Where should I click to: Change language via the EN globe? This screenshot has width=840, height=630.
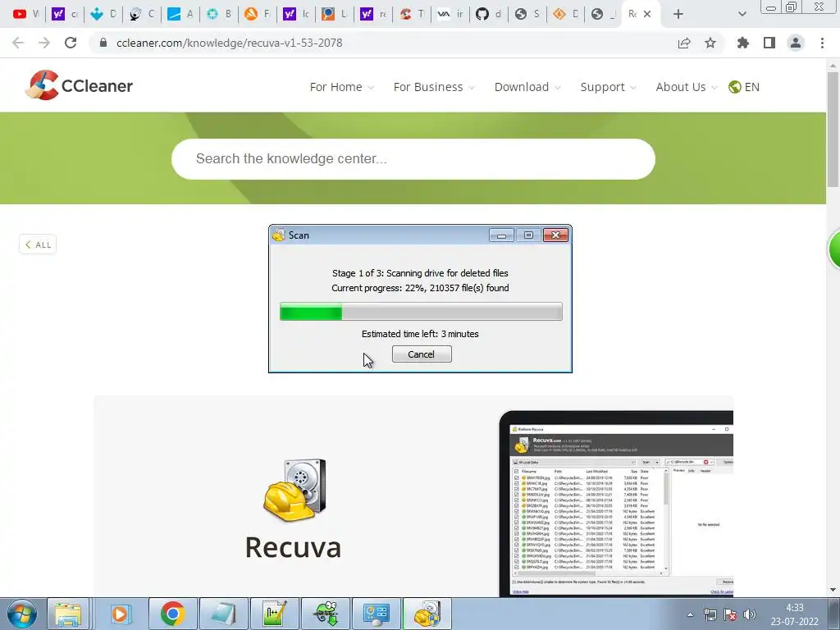tap(744, 87)
